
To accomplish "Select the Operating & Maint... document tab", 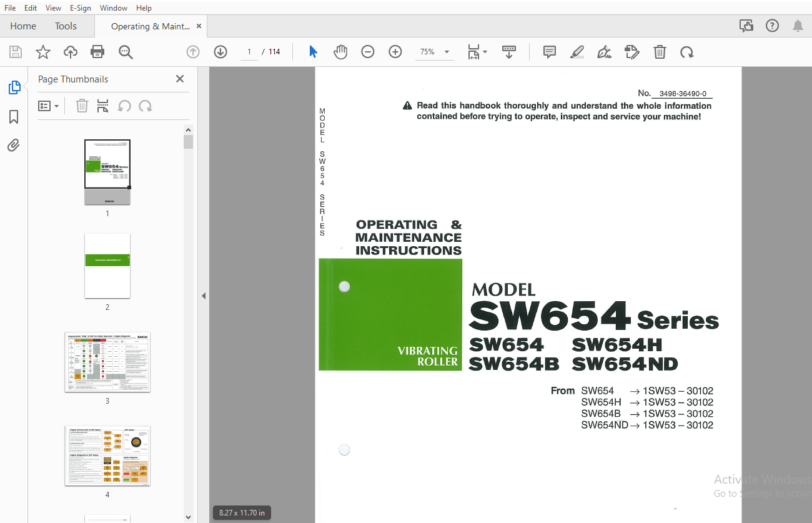I will tap(150, 26).
